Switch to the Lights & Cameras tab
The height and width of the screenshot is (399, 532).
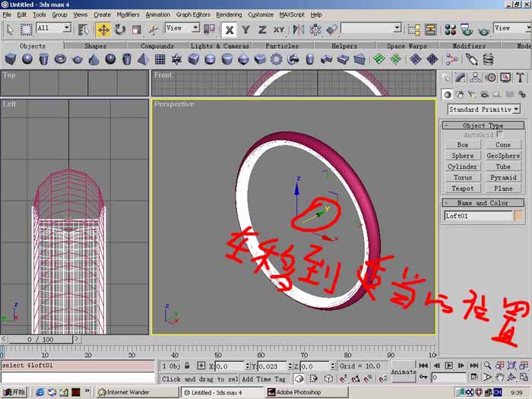pos(220,46)
